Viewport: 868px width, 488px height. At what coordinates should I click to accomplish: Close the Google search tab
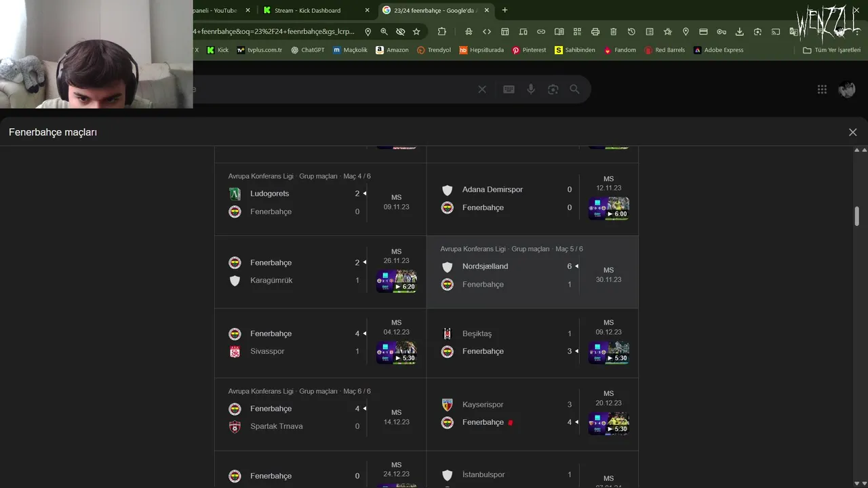486,10
